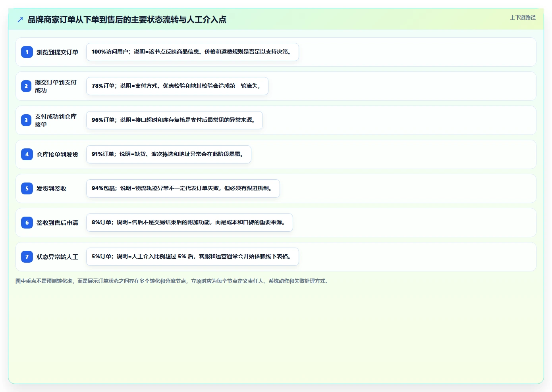This screenshot has height=392, width=552.
Task: Click the 提交订单到支付成功 step label
Action: click(56, 86)
